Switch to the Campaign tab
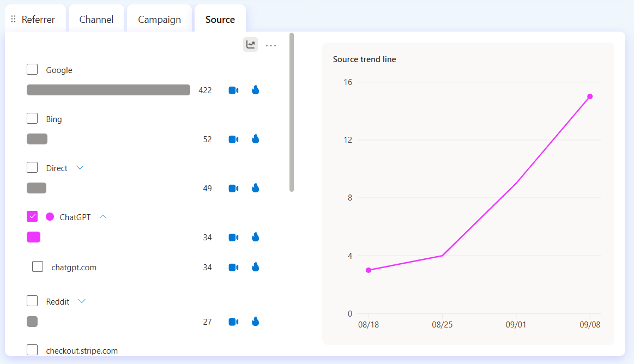 [x=159, y=19]
